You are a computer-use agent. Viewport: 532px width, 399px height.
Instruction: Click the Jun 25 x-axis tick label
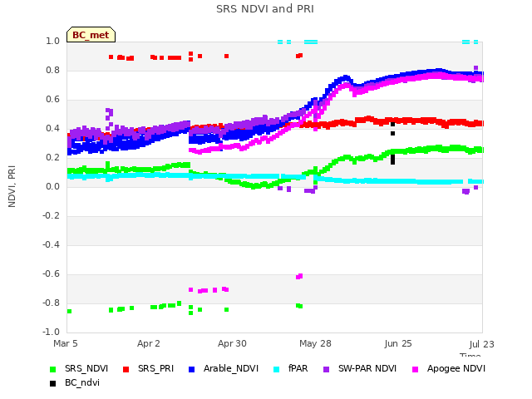click(x=398, y=343)
